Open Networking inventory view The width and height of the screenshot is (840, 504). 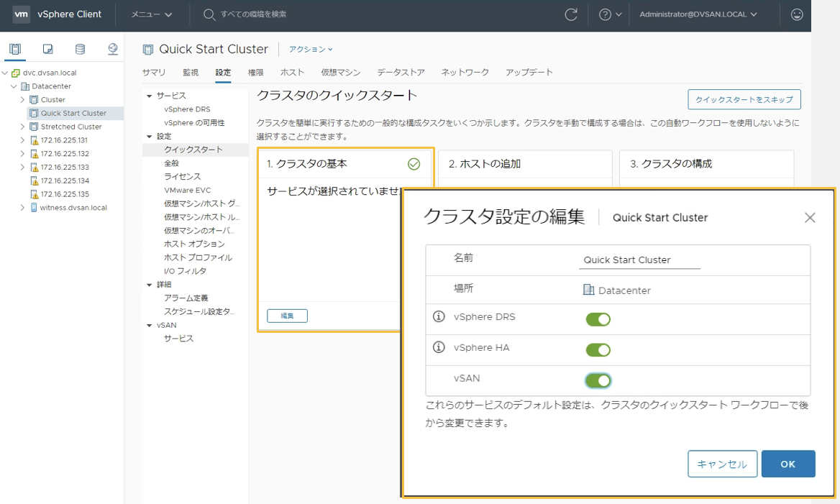tap(112, 50)
